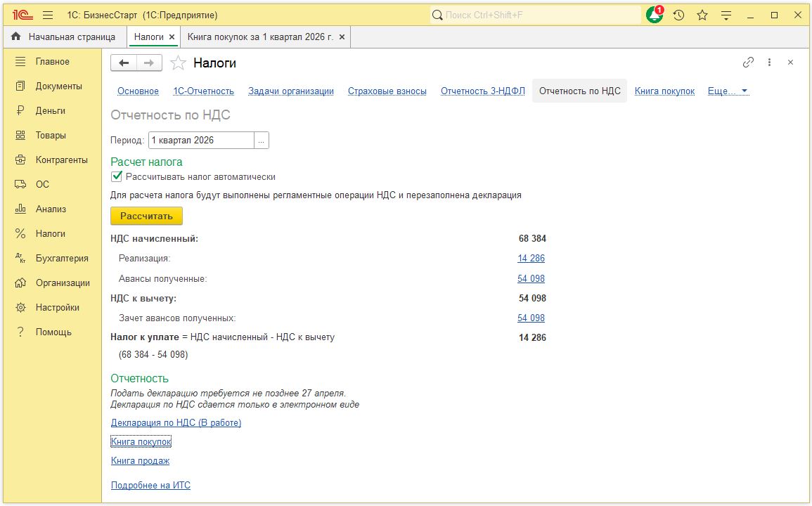
Task: Open the hamburger main menu icon
Action: point(48,15)
